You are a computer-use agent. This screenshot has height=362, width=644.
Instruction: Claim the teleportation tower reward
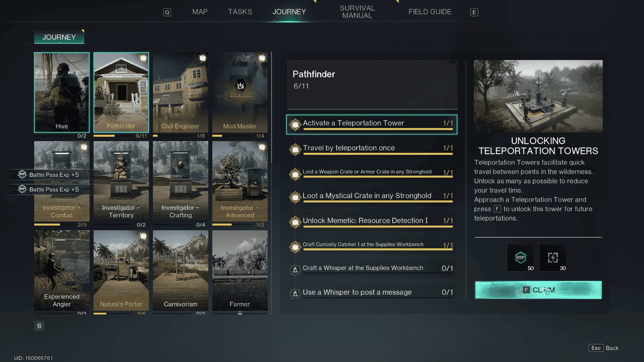pyautogui.click(x=538, y=290)
